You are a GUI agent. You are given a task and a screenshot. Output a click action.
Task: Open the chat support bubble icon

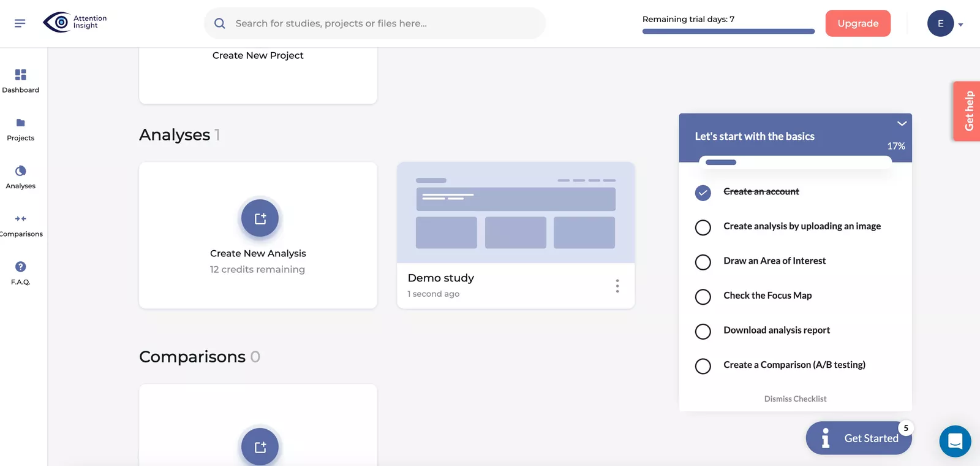(x=955, y=441)
